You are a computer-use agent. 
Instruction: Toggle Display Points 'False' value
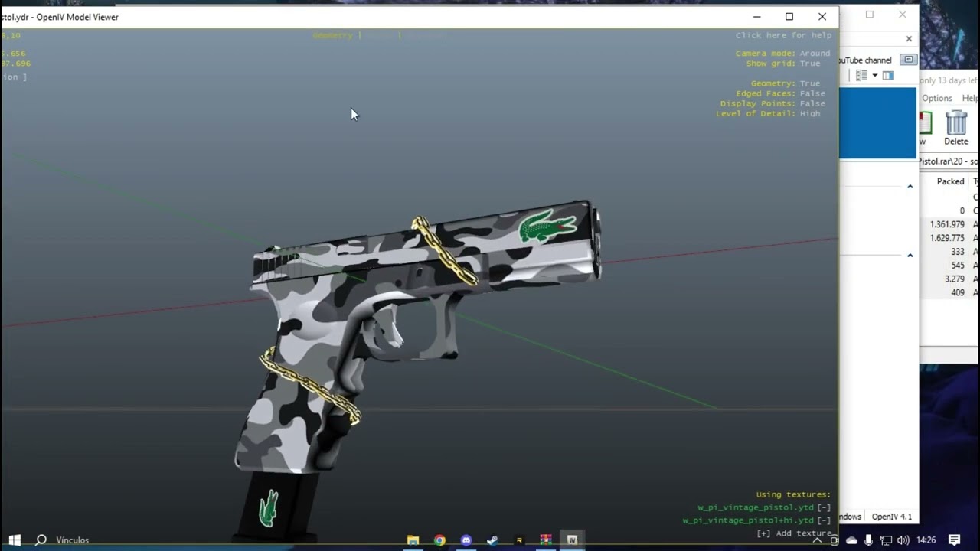812,103
